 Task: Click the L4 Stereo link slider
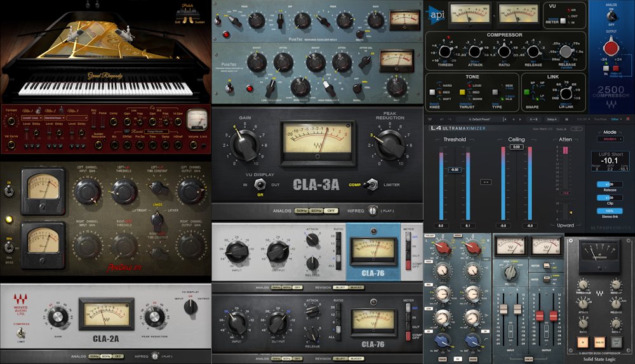pyautogui.click(x=610, y=211)
